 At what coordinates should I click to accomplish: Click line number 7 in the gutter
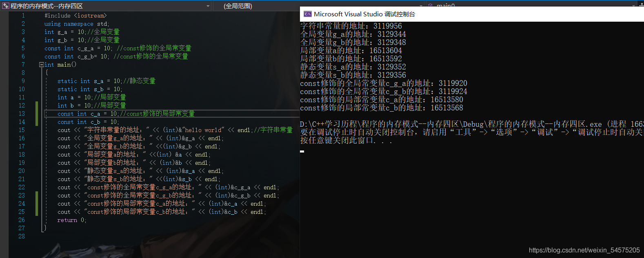tap(23, 65)
